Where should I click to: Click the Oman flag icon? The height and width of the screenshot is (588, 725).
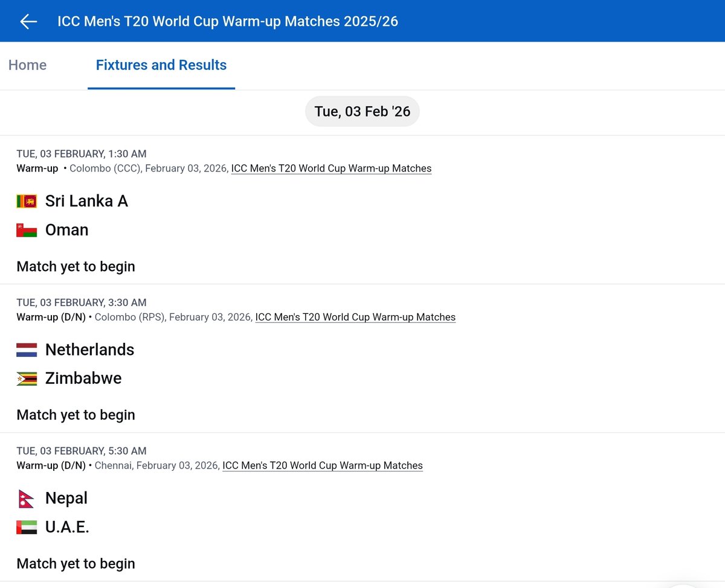tap(27, 230)
